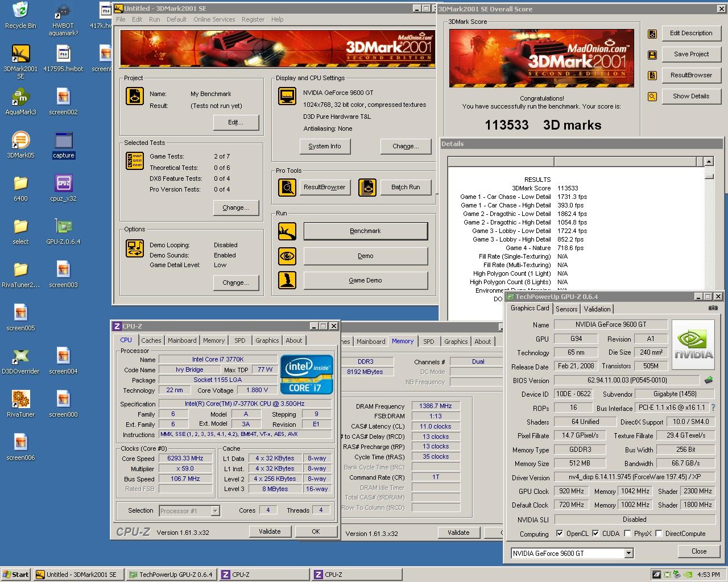The height and width of the screenshot is (582, 728).
Task: Switch to the SPD tab in CPU-Z memory window
Action: [x=429, y=342]
